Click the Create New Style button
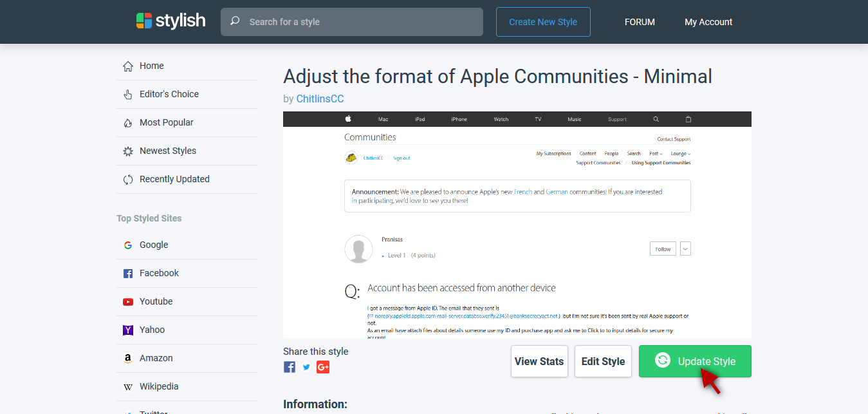Screen dimensions: 868x414 pyautogui.click(x=543, y=22)
